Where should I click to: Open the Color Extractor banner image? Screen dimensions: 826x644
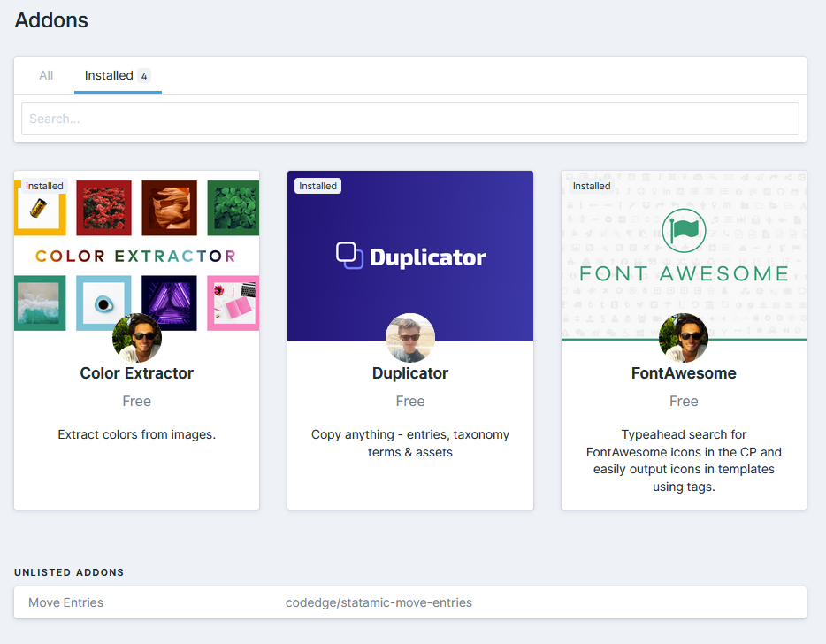click(x=136, y=256)
